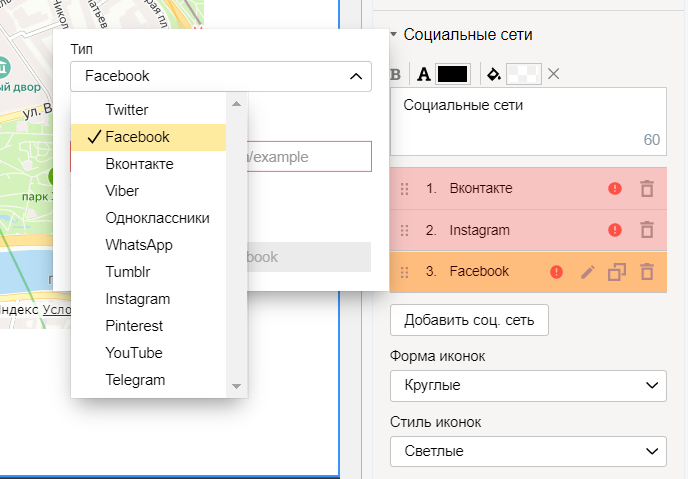Image resolution: width=688 pixels, height=479 pixels.
Task: Open the transparent fill color swatch
Action: tap(523, 74)
